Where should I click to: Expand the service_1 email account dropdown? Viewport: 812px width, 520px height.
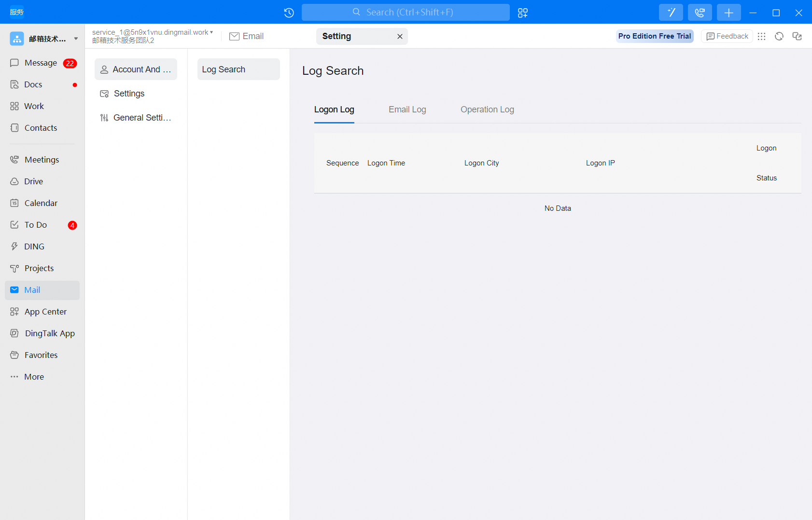pyautogui.click(x=211, y=32)
